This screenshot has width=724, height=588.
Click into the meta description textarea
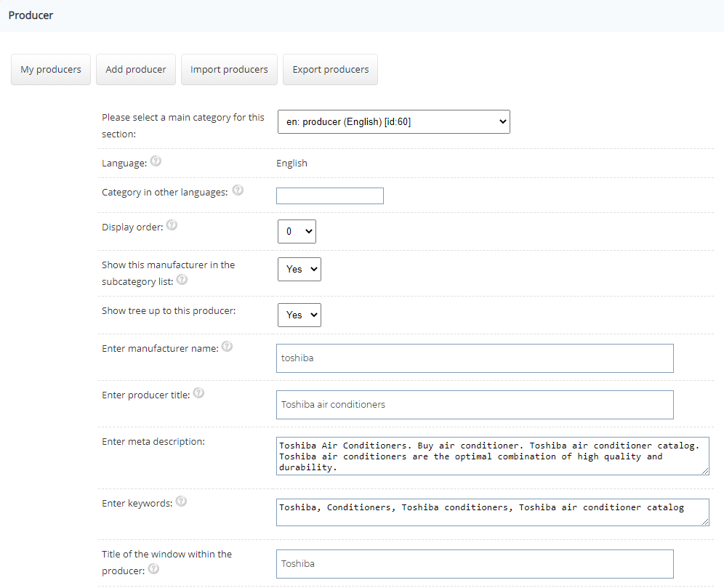point(493,456)
